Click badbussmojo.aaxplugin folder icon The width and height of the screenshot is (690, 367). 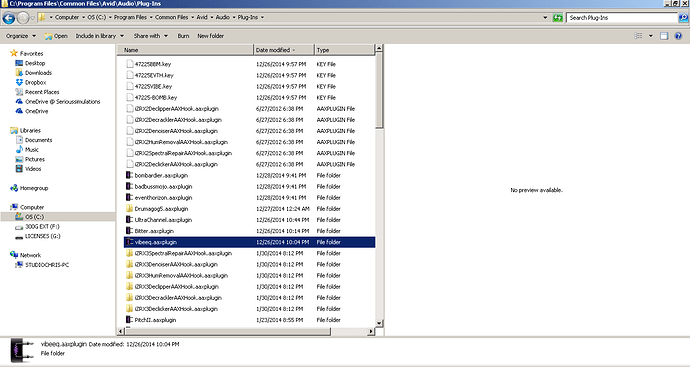(x=129, y=187)
